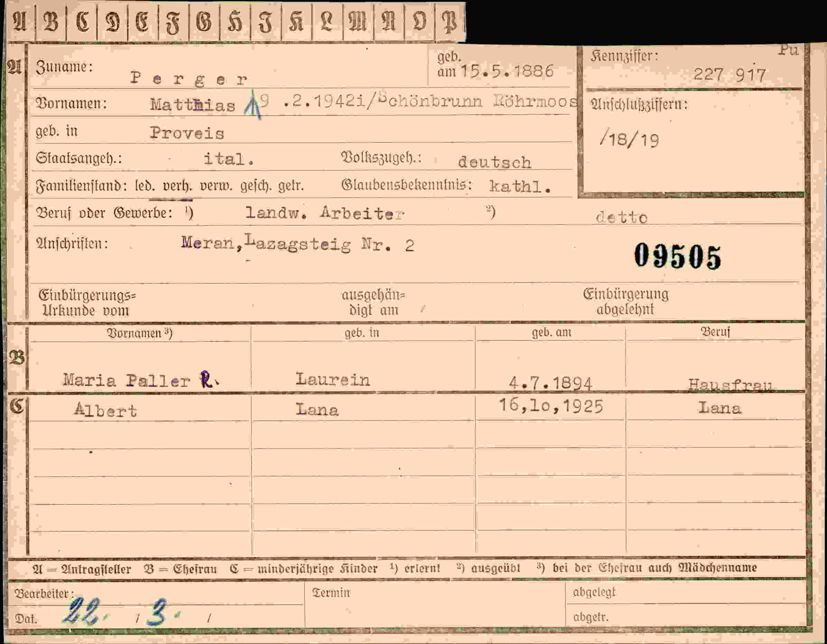Click the index tab letter K
The image size is (827, 644).
(297, 21)
